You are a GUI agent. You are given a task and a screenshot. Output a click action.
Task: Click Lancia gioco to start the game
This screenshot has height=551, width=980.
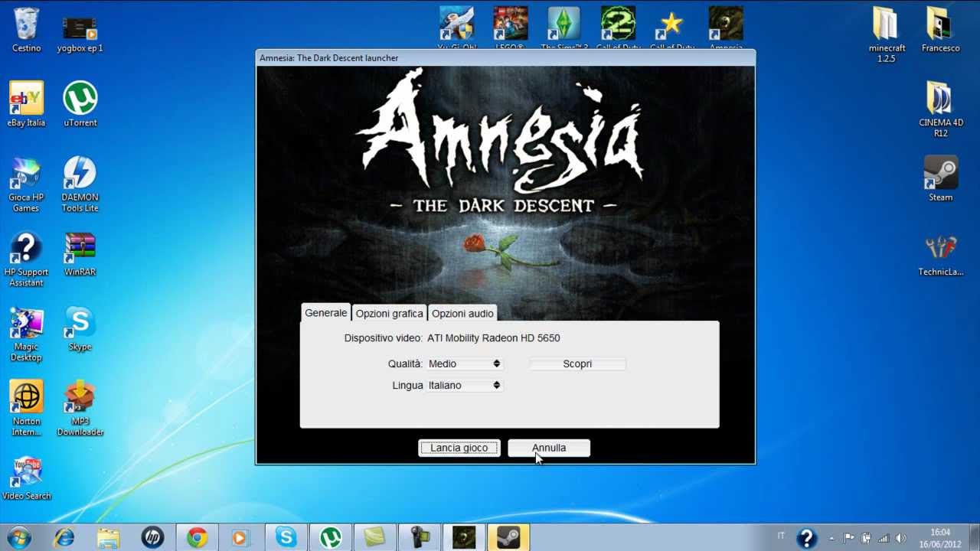(459, 448)
